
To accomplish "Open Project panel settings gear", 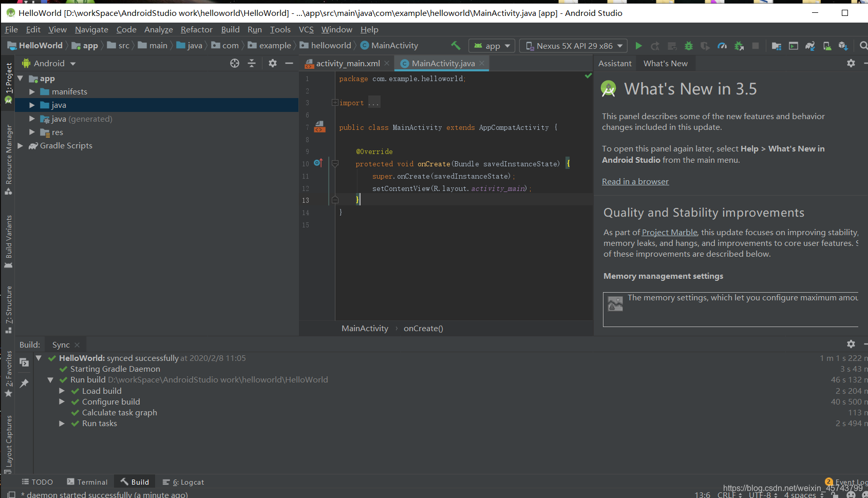I will click(x=273, y=63).
